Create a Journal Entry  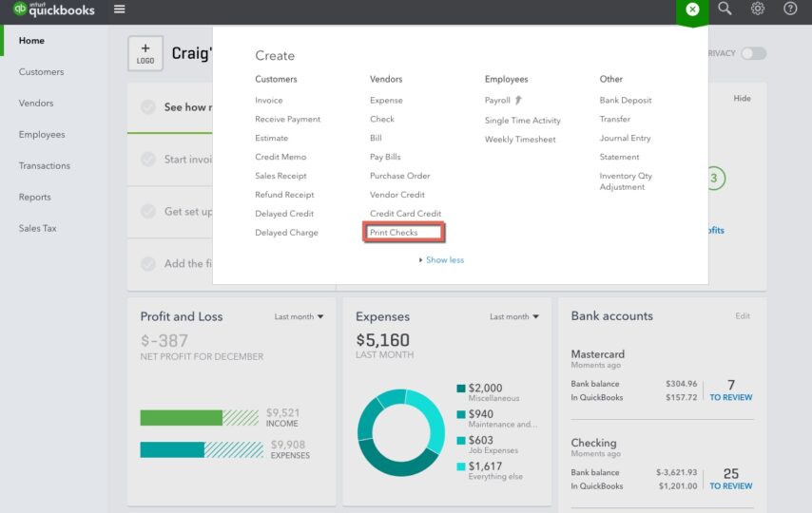pyautogui.click(x=625, y=138)
